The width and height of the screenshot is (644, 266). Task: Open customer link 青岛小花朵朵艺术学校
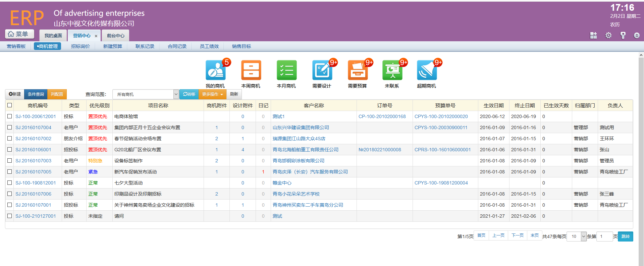coord(296,194)
